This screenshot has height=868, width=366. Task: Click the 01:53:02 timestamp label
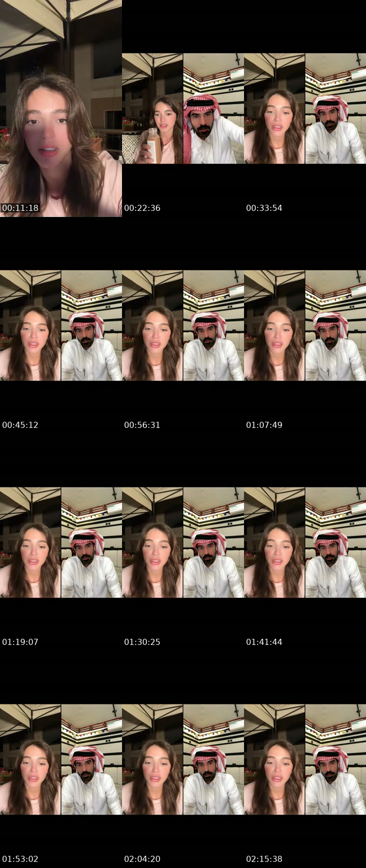click(20, 859)
